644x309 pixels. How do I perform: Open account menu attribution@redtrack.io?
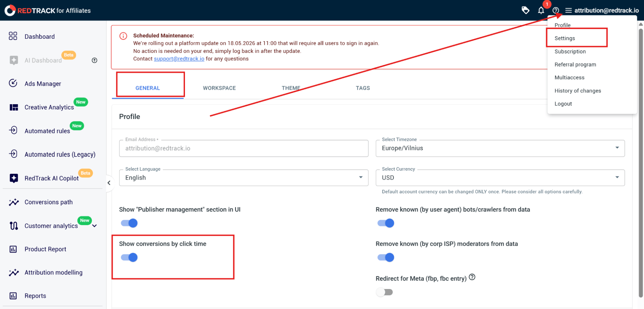click(x=606, y=11)
